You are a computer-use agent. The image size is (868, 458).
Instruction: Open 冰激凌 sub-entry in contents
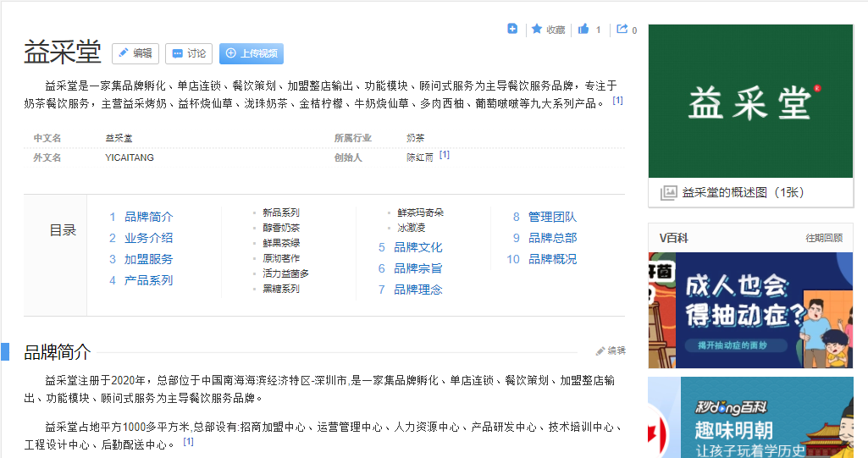pos(412,228)
